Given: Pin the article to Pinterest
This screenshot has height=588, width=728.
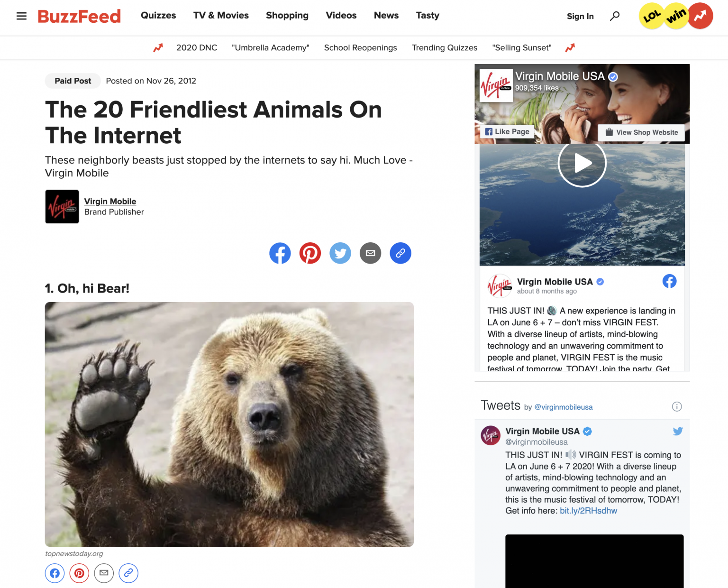Looking at the screenshot, I should [310, 253].
